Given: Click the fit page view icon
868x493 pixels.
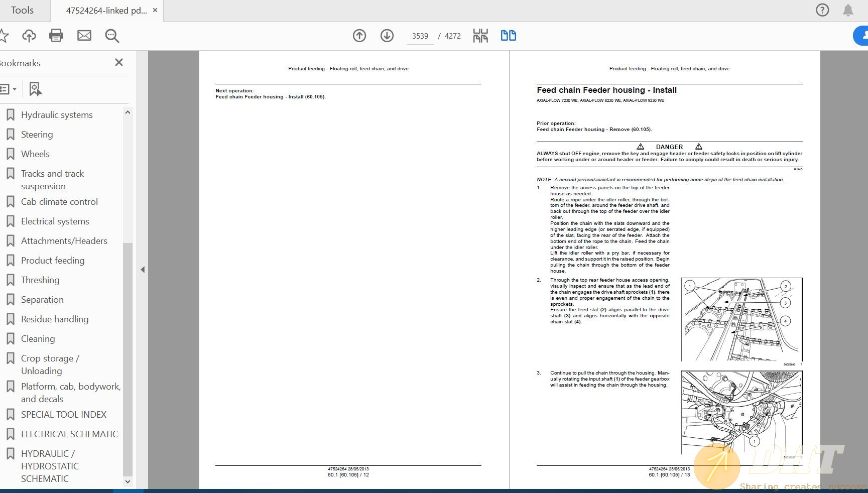Looking at the screenshot, I should tap(480, 36).
